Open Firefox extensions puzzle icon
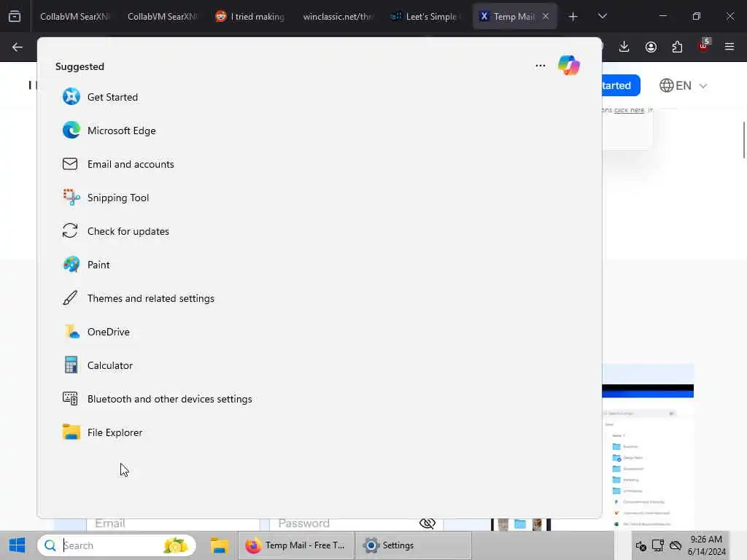 (x=677, y=47)
